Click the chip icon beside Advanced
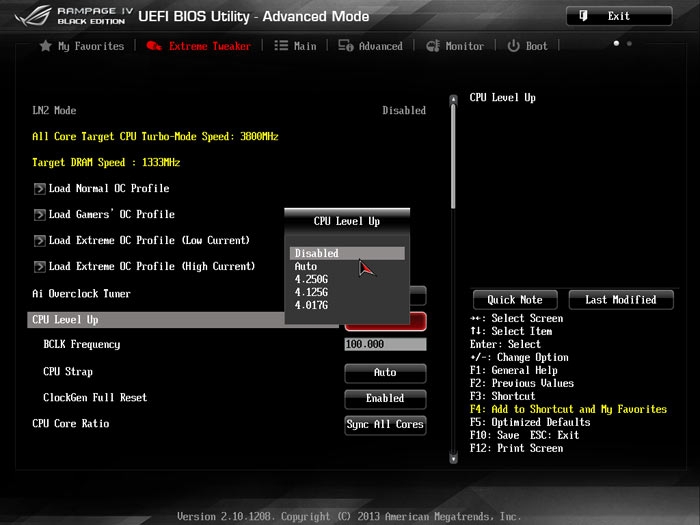700x525 pixels. [x=346, y=46]
